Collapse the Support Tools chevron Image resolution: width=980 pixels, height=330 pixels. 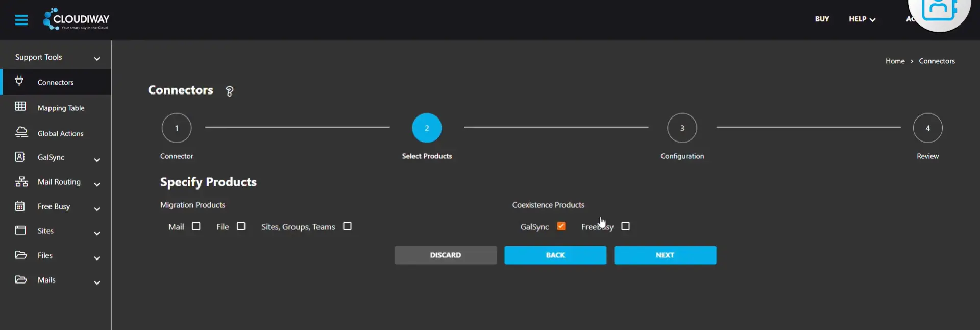[97, 59]
